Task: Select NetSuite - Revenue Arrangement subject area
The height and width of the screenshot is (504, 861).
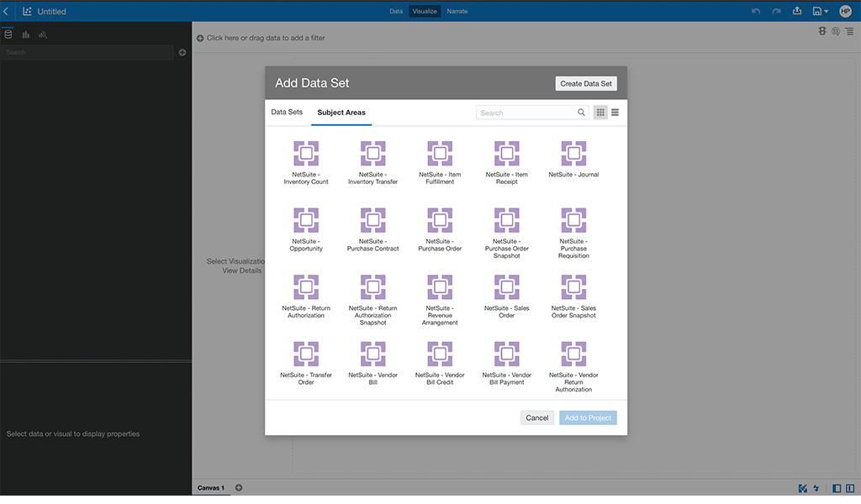Action: 440,300
